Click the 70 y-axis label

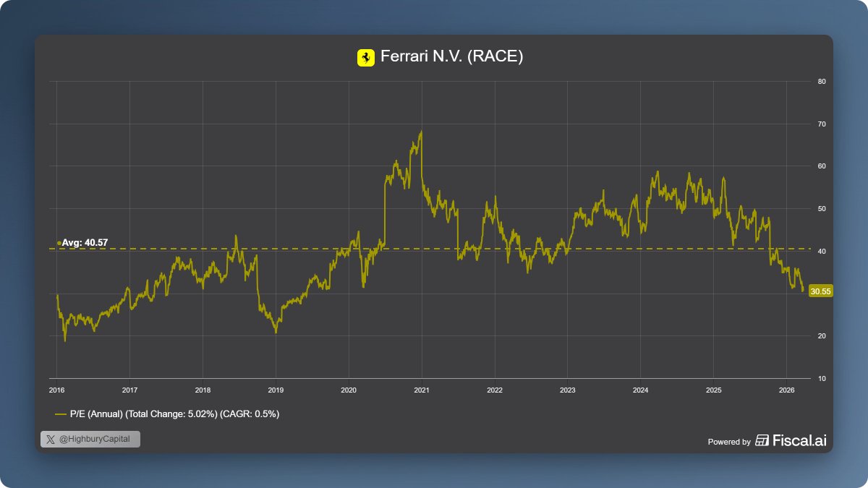point(822,124)
